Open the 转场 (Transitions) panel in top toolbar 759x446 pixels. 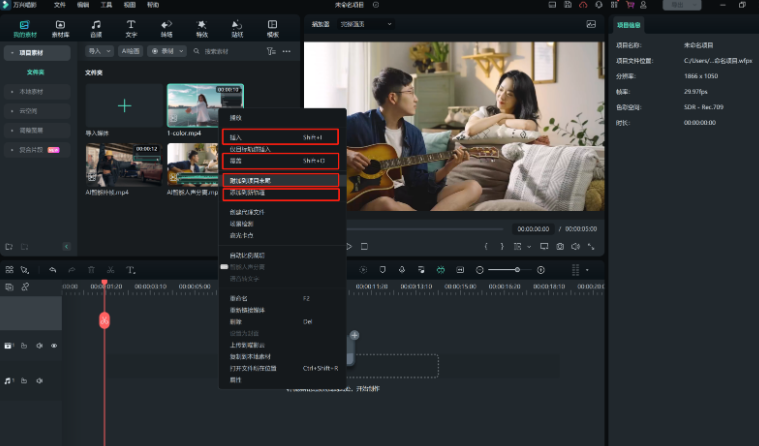point(166,27)
